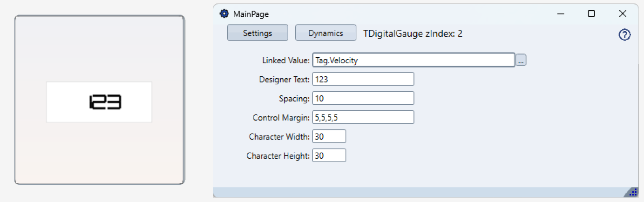Viewport: 644px width, 202px height.
Task: Click the bottom status bar of MainPage window
Action: tap(419, 192)
